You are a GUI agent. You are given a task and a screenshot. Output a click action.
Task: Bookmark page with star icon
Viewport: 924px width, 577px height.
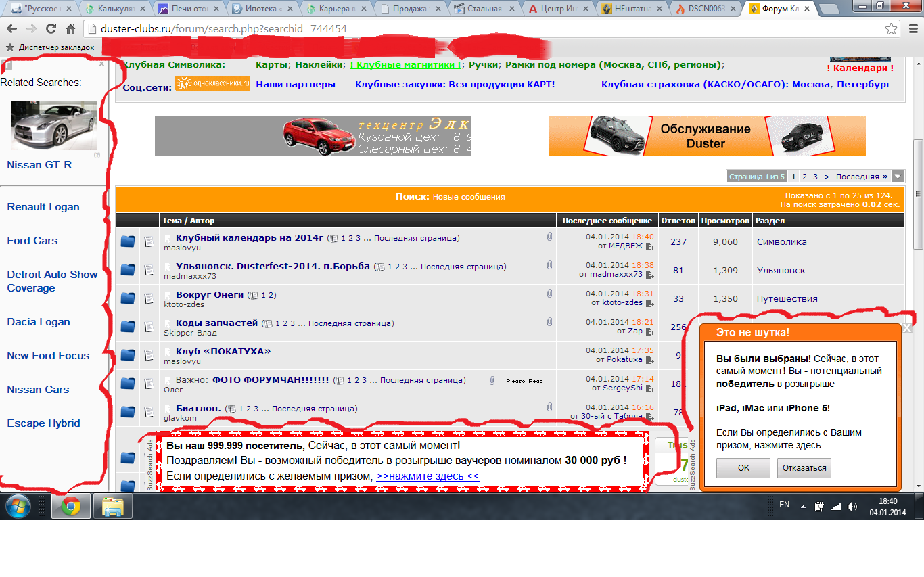(x=892, y=29)
